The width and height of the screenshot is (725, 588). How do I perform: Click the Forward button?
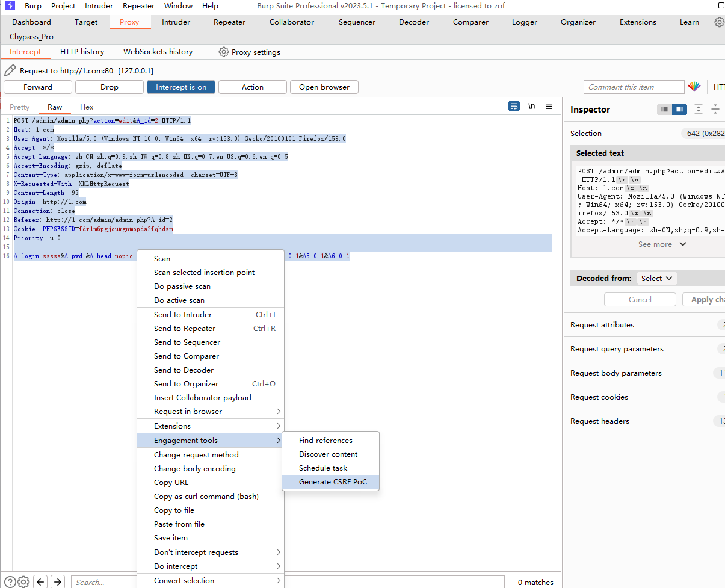(38, 87)
